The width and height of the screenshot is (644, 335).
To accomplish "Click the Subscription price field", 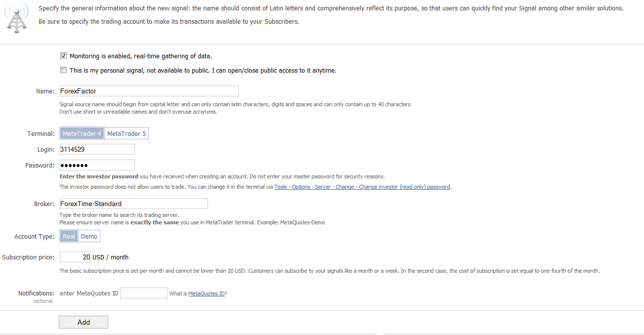I will (x=75, y=257).
